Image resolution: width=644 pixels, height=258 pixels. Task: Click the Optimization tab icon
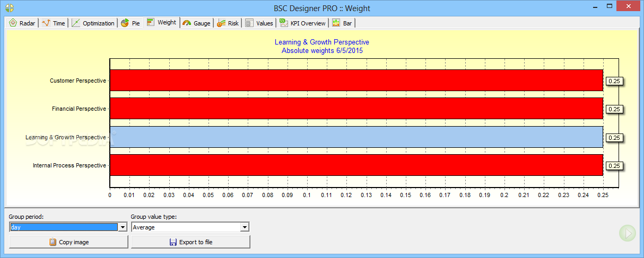click(76, 23)
